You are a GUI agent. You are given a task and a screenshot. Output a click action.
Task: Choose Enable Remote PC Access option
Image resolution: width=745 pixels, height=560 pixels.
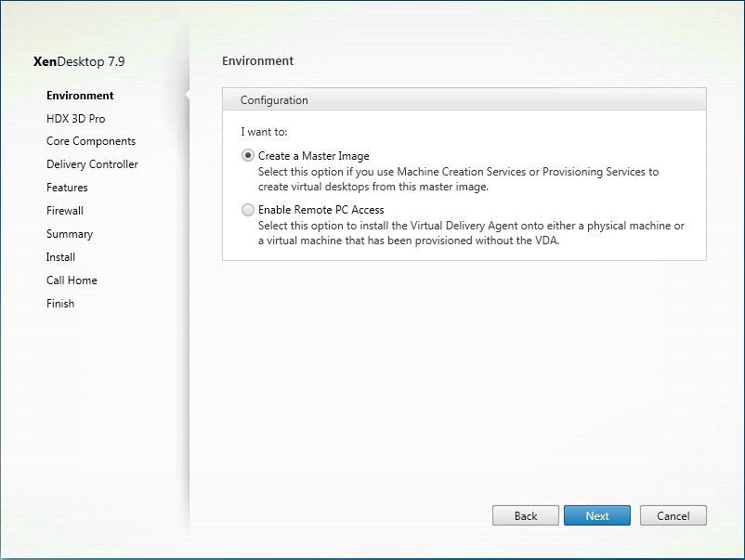pos(248,210)
